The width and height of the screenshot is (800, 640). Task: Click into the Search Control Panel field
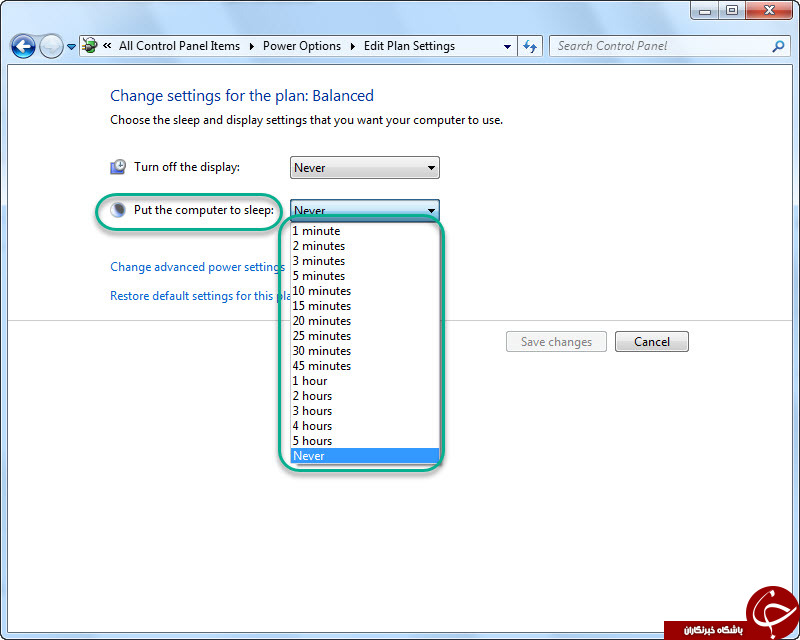663,46
